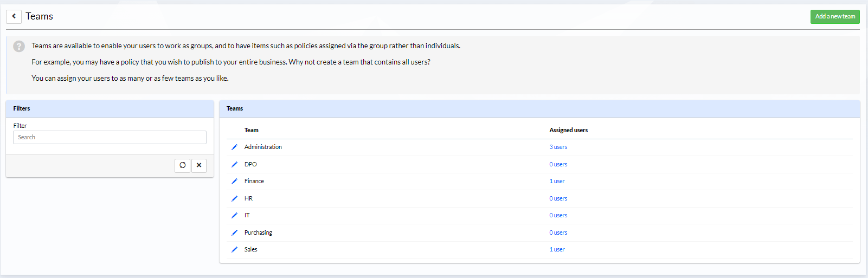Edit the Sales team pencil icon
This screenshot has height=278, width=868.
[x=234, y=249]
